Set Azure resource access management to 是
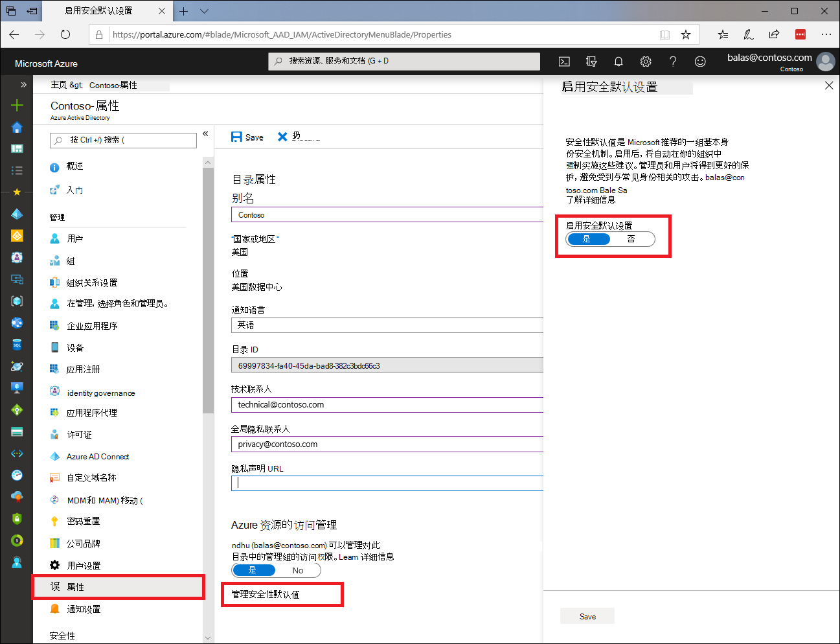This screenshot has height=644, width=840. (253, 570)
